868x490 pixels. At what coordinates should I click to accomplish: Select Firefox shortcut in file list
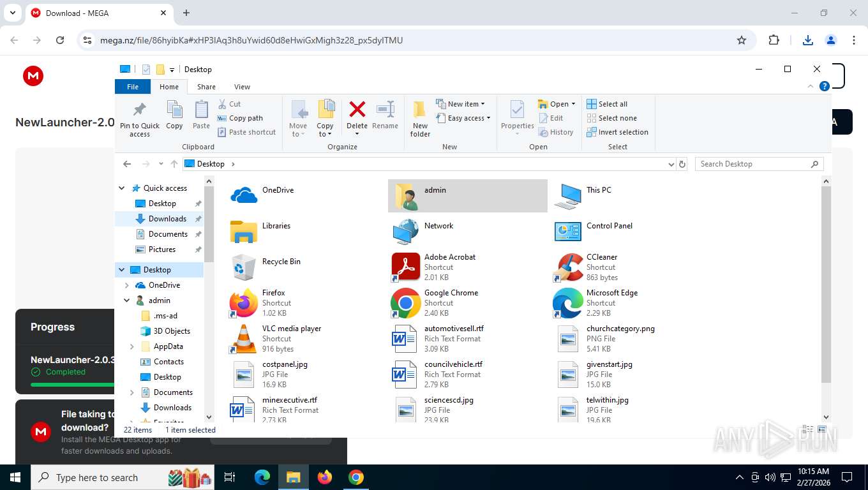coord(306,302)
